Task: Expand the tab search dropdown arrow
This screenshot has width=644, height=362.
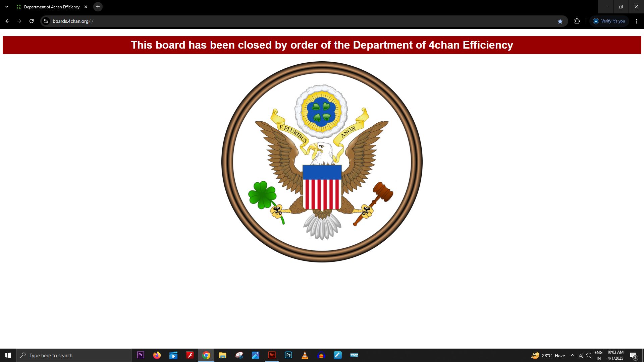Action: (x=7, y=7)
